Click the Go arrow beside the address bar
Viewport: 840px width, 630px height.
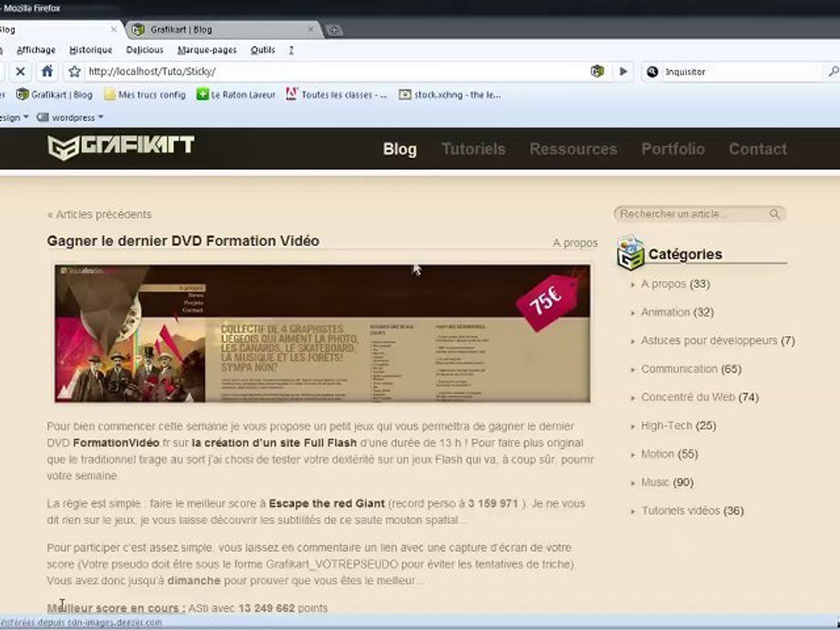pos(623,71)
